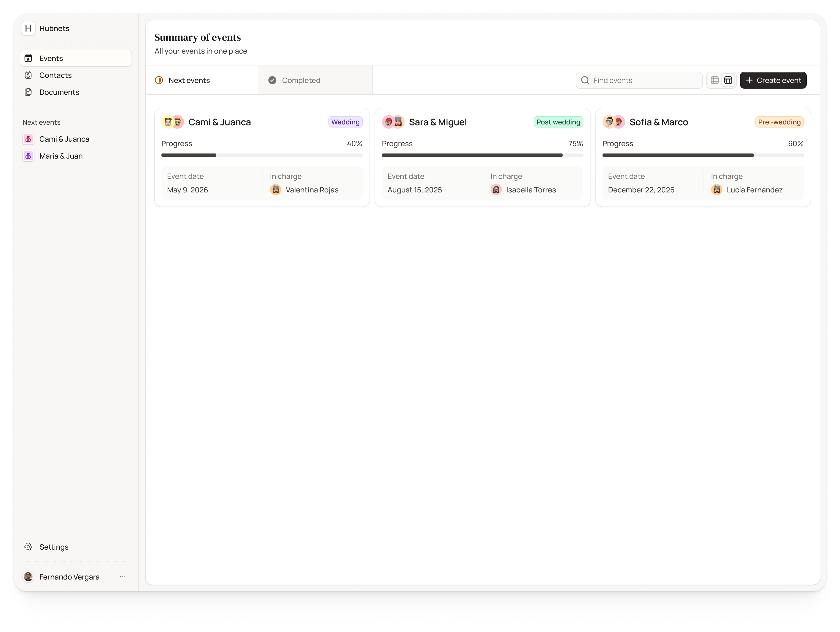Click the Settings gear icon
840x632 pixels.
[28, 547]
